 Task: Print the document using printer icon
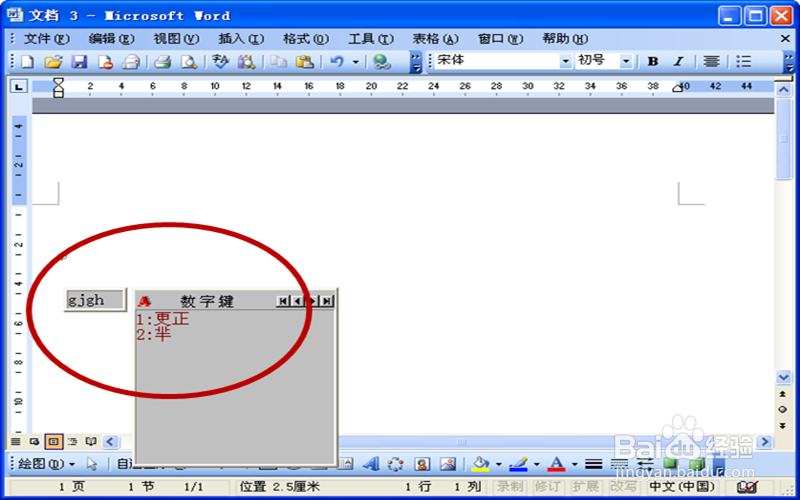[163, 62]
